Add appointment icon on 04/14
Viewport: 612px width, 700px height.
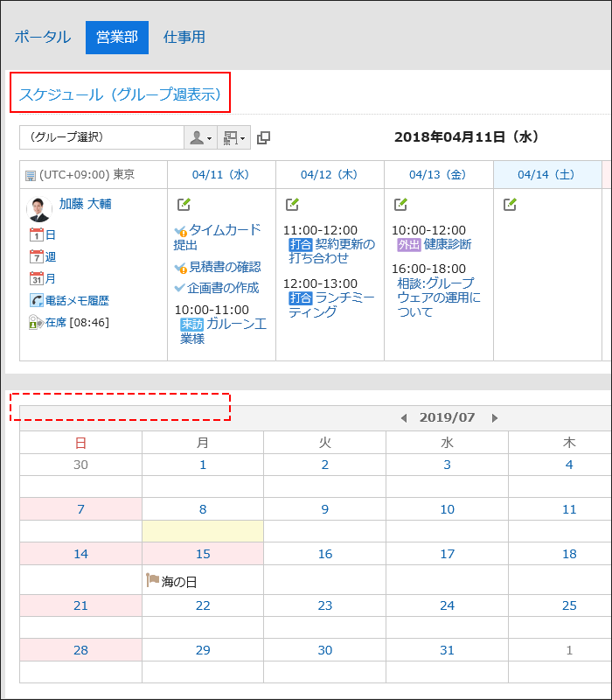[510, 205]
